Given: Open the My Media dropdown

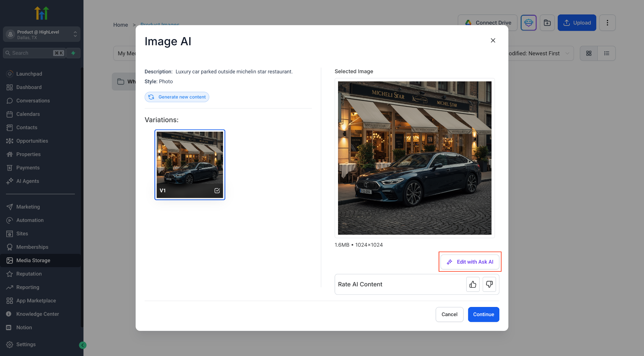Looking at the screenshot, I should pos(125,53).
